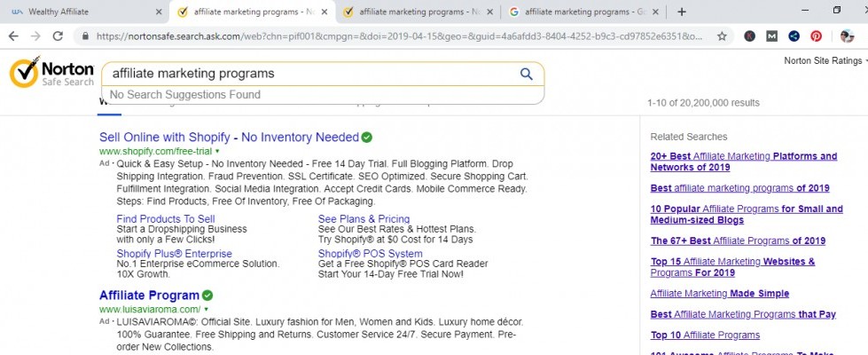Reload the current page

pos(58,36)
